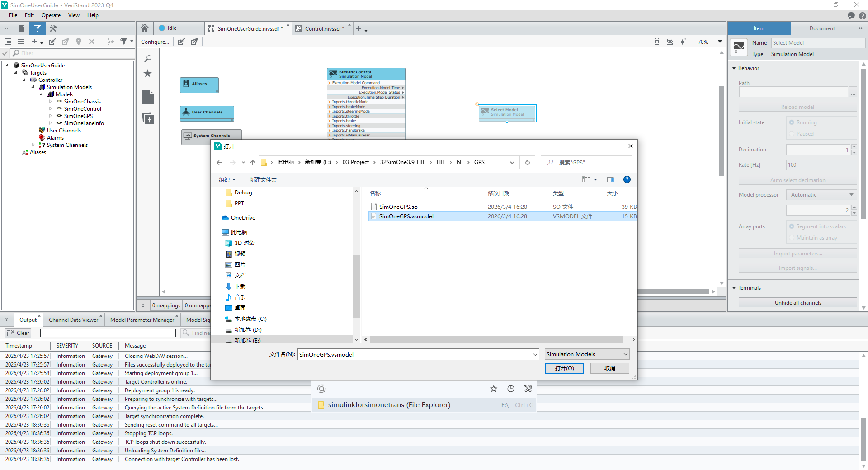Click the import arrow icon in tree toolbar
Screen dimensions: 868x470
pos(52,42)
